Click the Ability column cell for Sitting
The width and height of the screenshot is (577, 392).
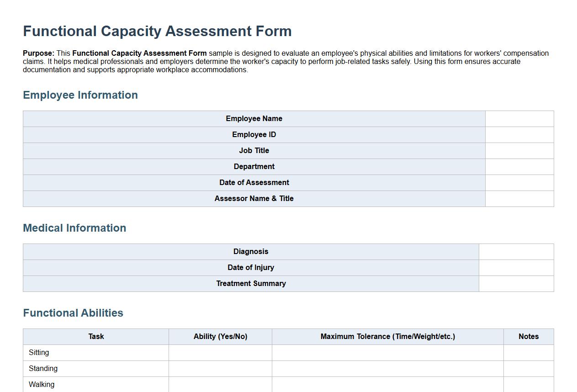[220, 352]
